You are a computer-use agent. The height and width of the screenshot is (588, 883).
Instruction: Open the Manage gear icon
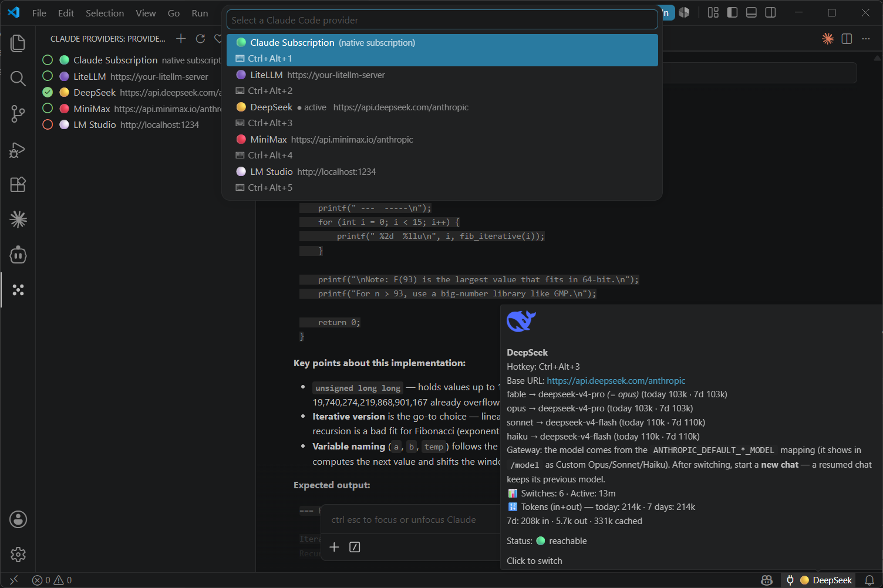click(x=18, y=555)
